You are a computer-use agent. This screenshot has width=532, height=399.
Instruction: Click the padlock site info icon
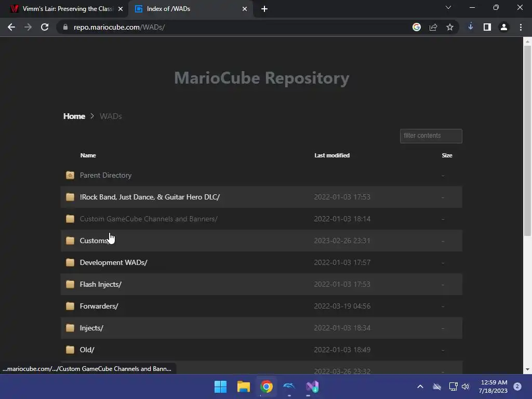point(65,27)
